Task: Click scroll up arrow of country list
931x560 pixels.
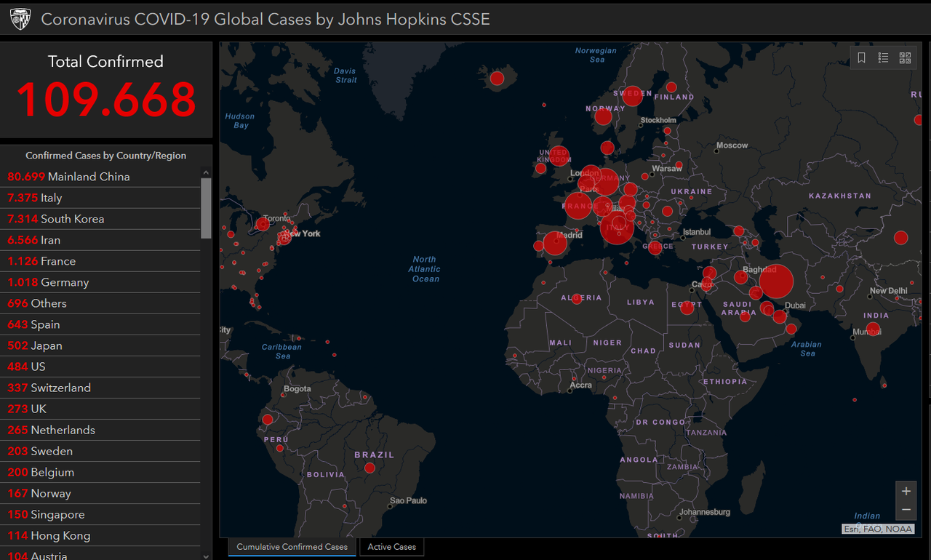Action: click(x=206, y=172)
